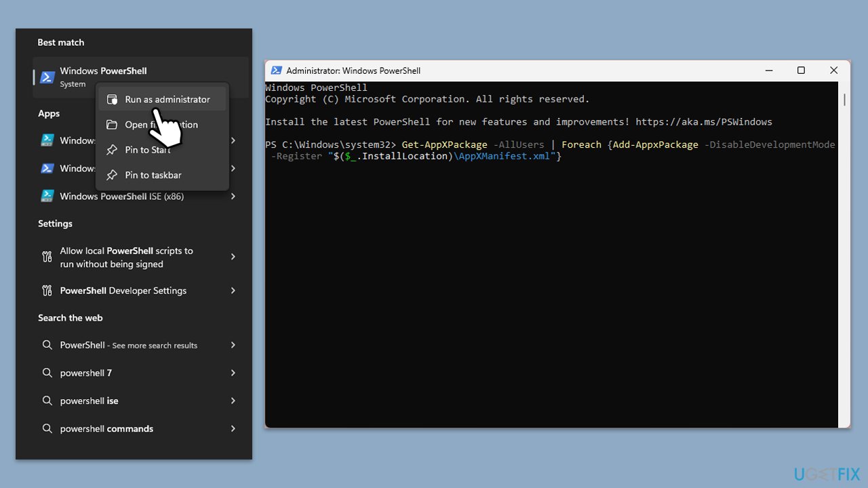Click the shield icon beside Run as administrator
Screen dimensions: 868x488
click(112, 100)
